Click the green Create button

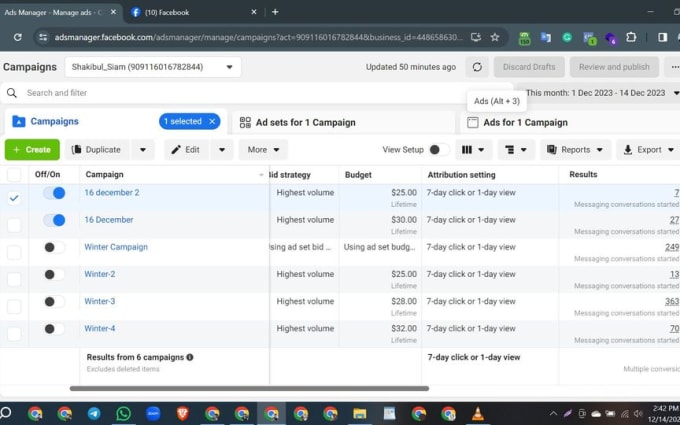click(x=32, y=150)
